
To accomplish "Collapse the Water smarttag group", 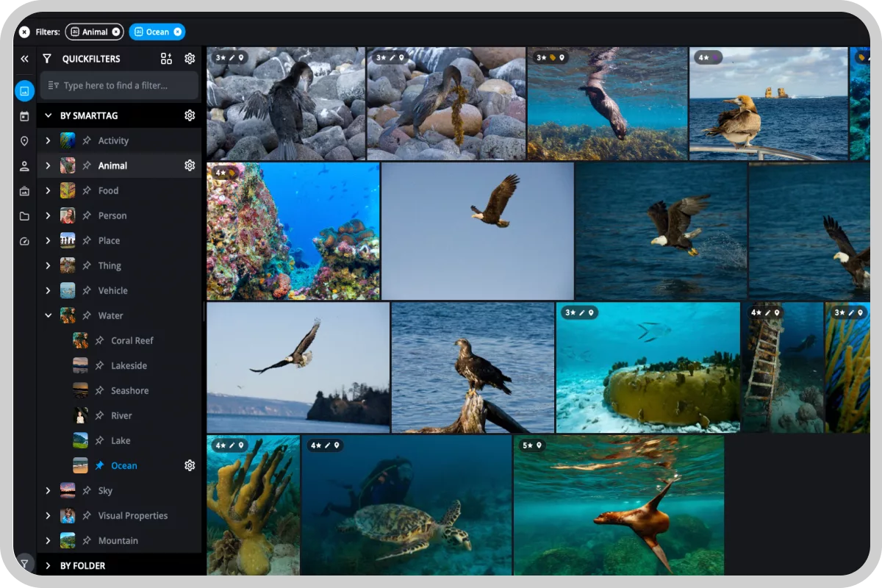I will [48, 315].
